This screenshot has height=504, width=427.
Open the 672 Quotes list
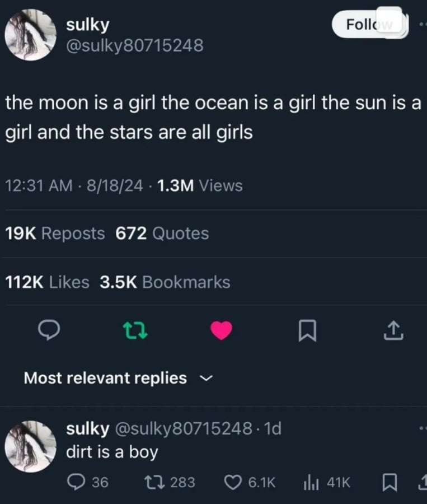point(162,234)
